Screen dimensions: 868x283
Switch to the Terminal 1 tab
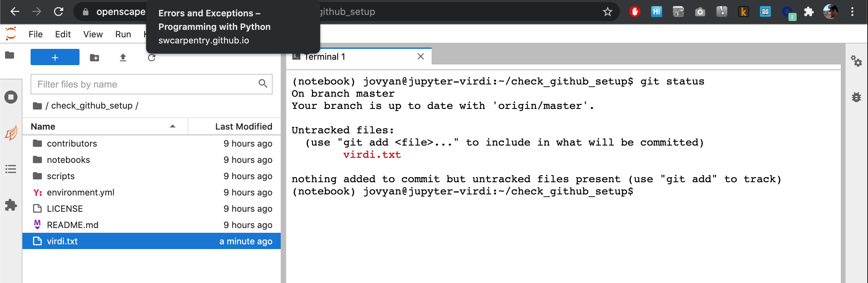coord(325,56)
